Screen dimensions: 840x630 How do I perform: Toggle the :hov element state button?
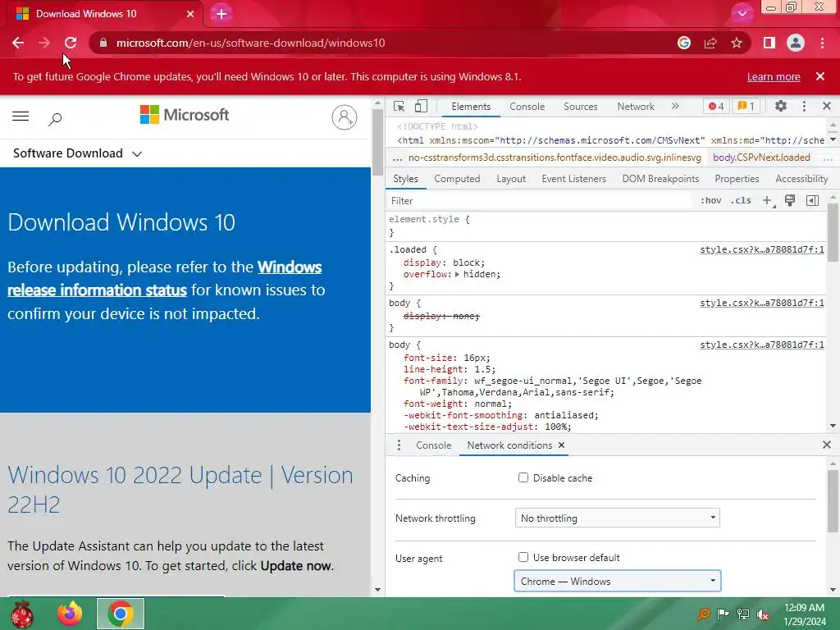point(711,200)
